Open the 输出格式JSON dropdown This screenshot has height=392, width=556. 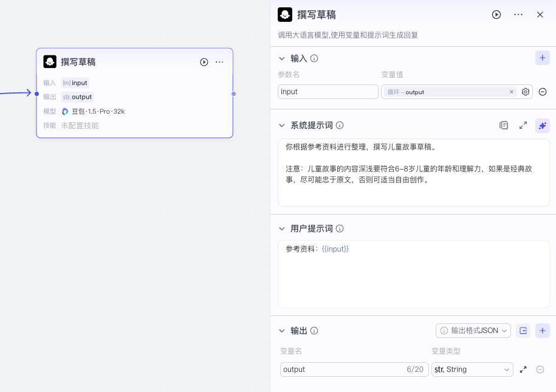click(473, 331)
